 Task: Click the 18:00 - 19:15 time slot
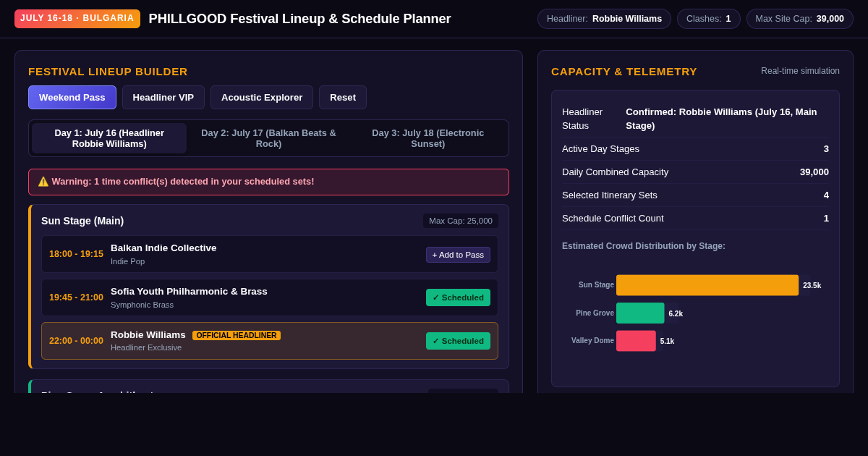(76, 254)
